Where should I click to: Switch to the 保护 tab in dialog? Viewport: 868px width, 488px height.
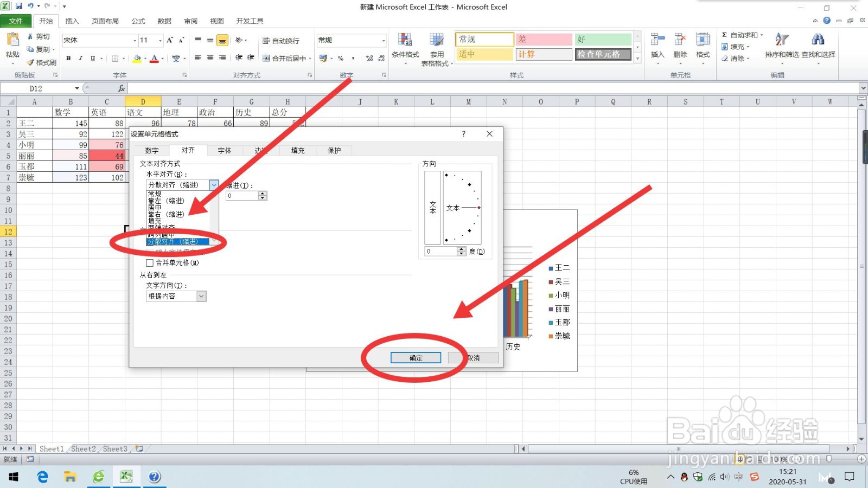[x=334, y=151]
